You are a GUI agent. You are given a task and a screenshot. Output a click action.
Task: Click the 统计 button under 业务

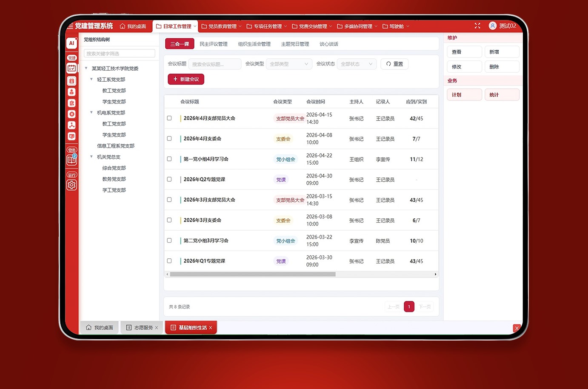click(x=502, y=94)
